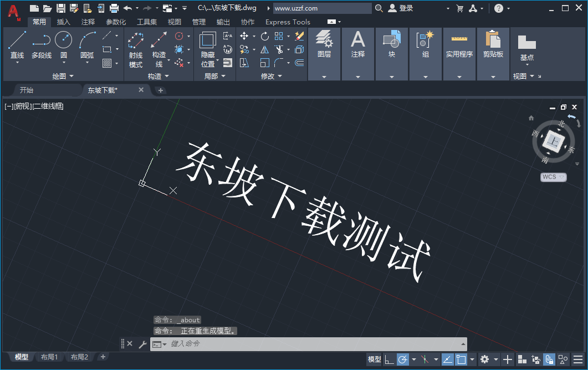The width and height of the screenshot is (588, 370).
Task: Click the Trim scissors tool icon
Action: (x=279, y=49)
